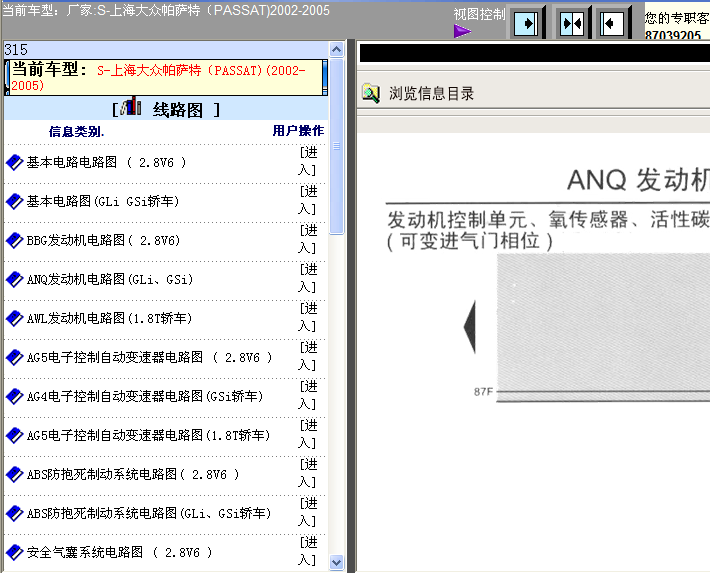Viewport: 710px width, 573px height.
Task: Click book icon for ANQ发动机电路图
Action: tap(14, 279)
